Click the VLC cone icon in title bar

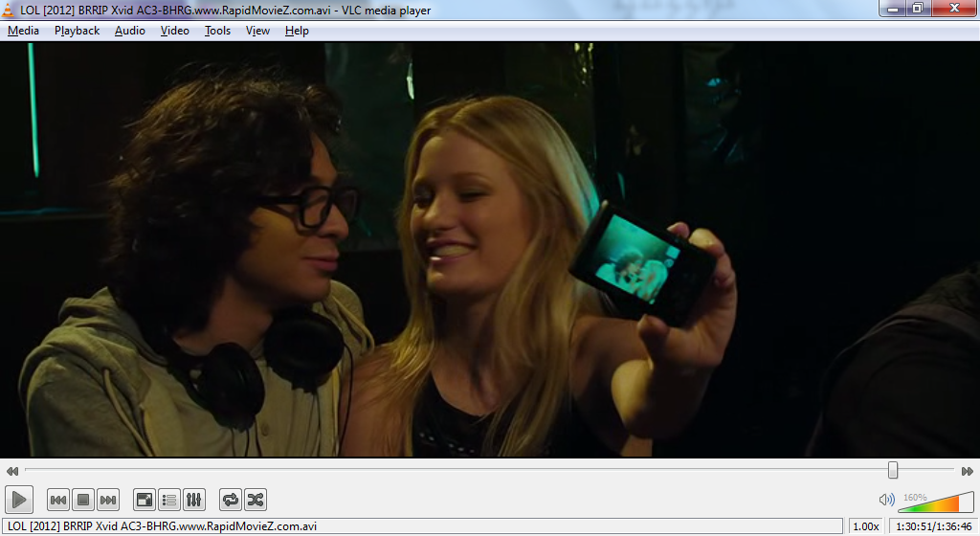coord(8,10)
